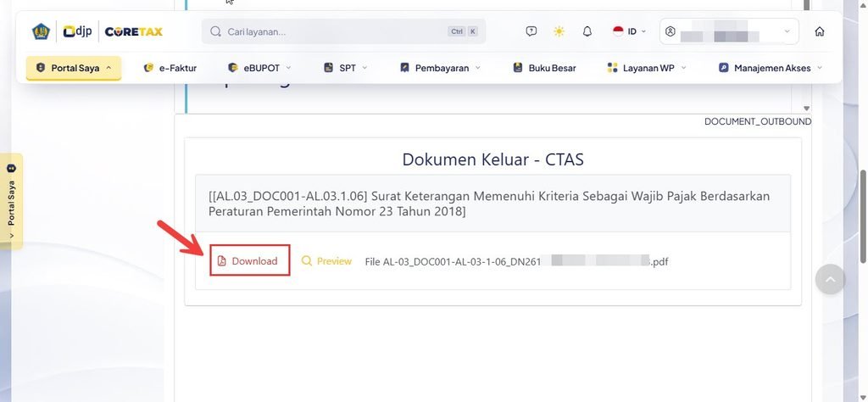
Task: Click the DJP logo
Action: click(x=77, y=31)
